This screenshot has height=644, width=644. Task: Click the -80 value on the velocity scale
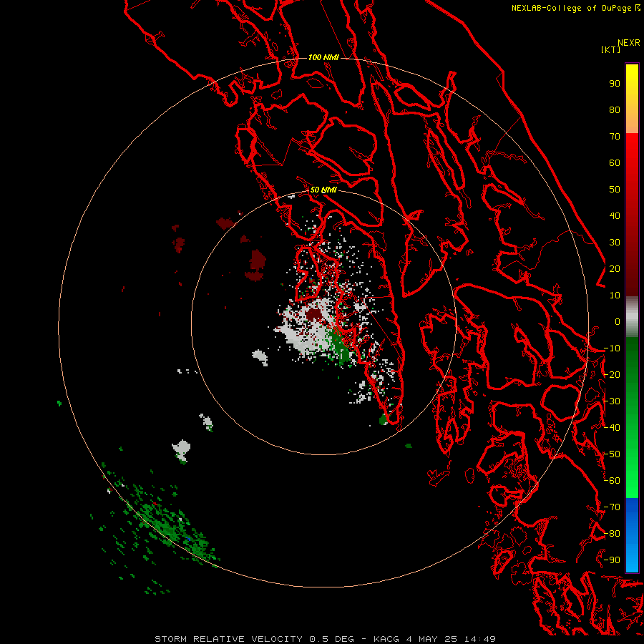[x=612, y=534]
